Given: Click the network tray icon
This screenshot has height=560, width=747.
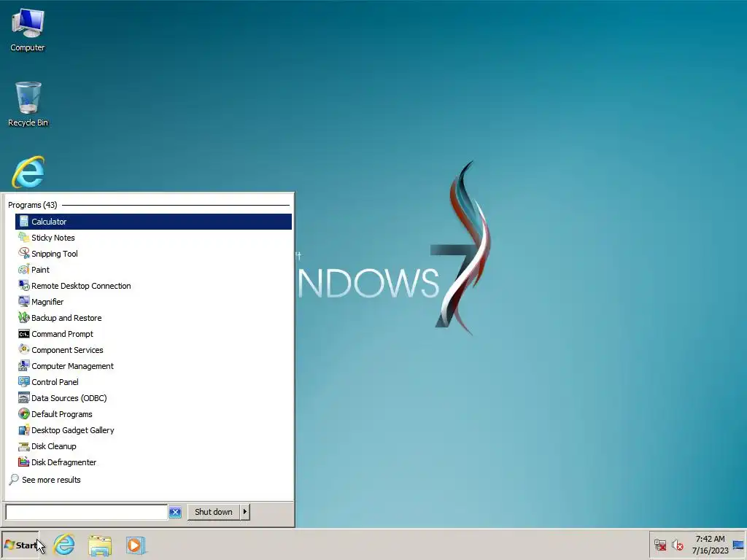Looking at the screenshot, I should tap(659, 545).
